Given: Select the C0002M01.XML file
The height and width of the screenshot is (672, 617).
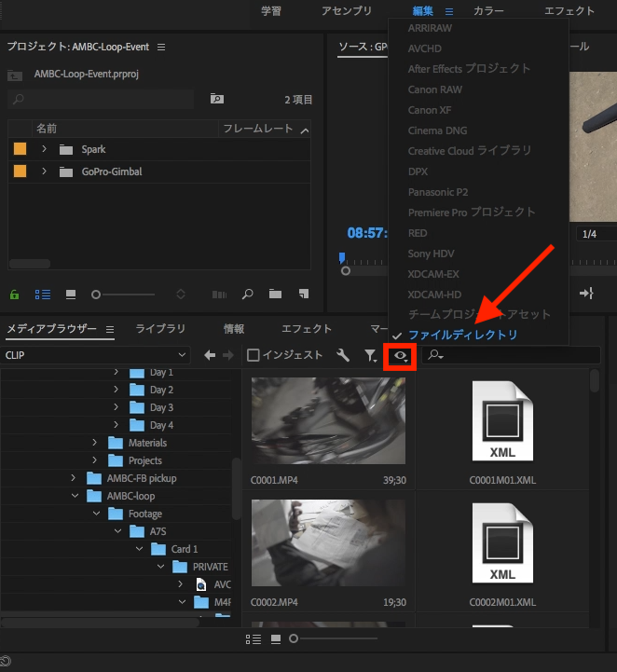Looking at the screenshot, I should (502, 542).
